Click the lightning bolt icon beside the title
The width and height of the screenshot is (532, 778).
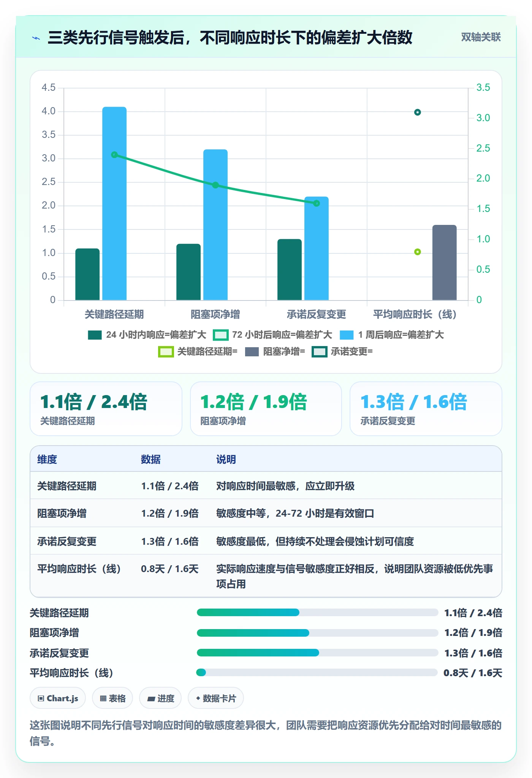pyautogui.click(x=36, y=38)
